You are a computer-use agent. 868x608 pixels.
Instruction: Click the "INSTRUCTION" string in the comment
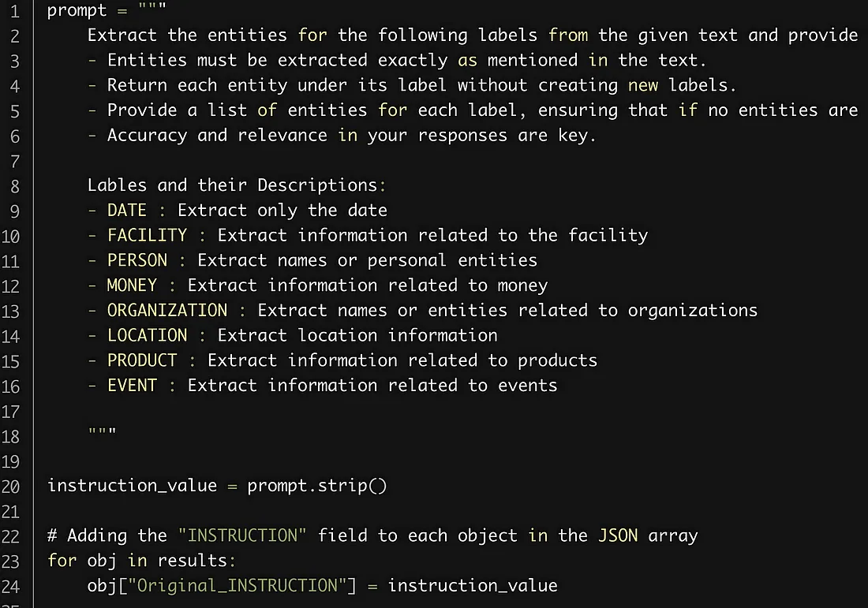[x=242, y=535]
